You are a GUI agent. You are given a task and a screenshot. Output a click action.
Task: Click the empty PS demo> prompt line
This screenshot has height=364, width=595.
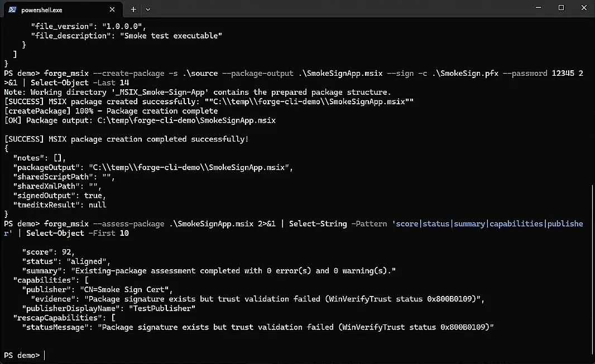tap(25, 355)
